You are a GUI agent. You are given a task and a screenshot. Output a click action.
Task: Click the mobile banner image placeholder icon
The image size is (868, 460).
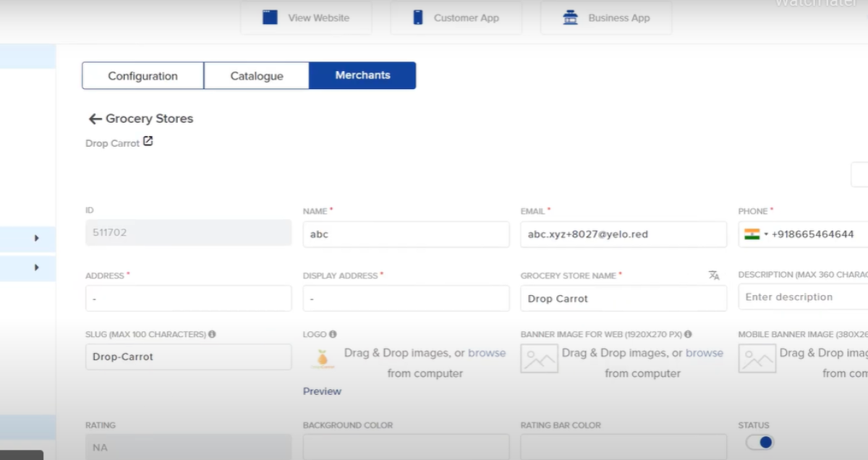pyautogui.click(x=757, y=358)
